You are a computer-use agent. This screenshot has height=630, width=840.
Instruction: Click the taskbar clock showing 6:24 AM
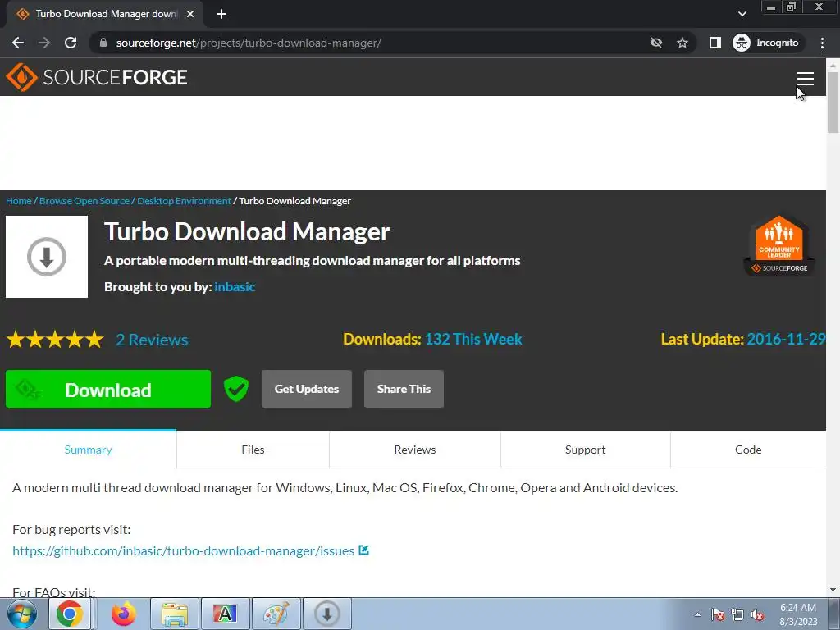point(797,614)
